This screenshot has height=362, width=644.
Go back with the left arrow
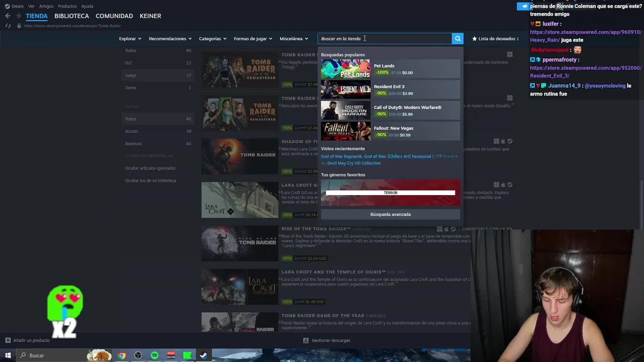(x=8, y=16)
